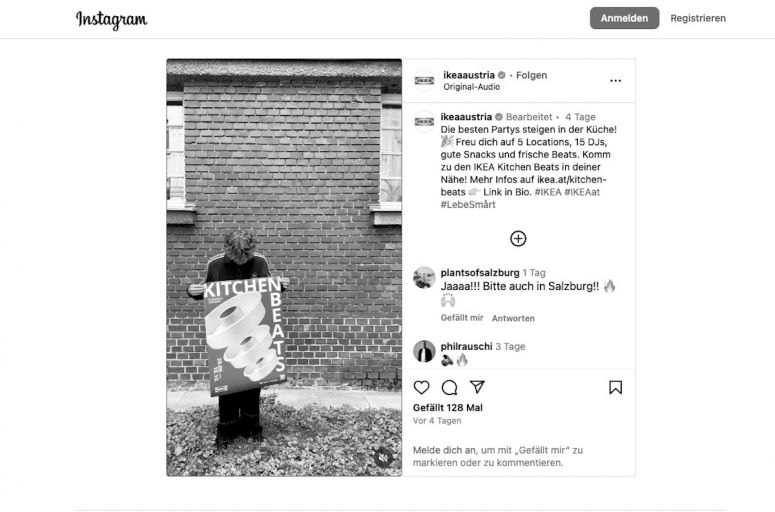Open the three-dot more options menu
This screenshot has width=775, height=512.
pyautogui.click(x=615, y=81)
